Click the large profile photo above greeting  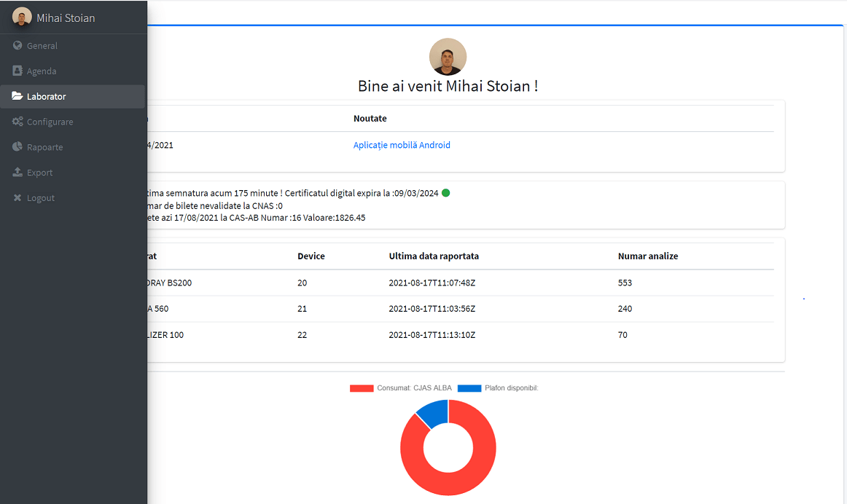[x=448, y=57]
